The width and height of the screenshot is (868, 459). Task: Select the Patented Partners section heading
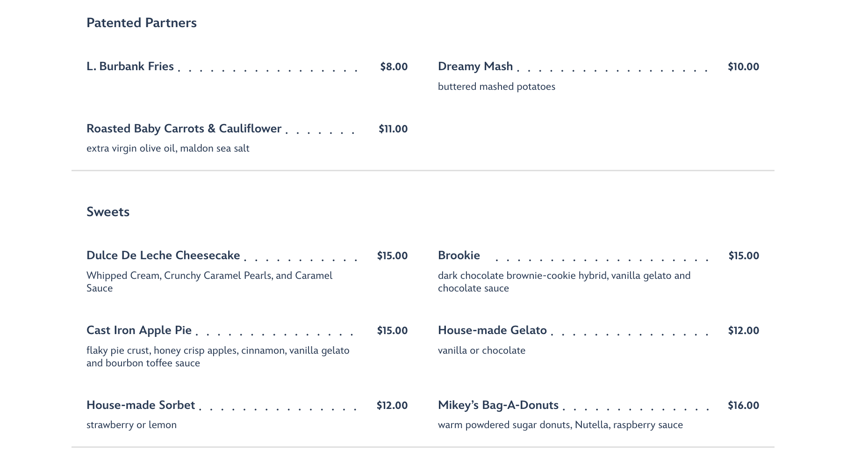click(141, 23)
